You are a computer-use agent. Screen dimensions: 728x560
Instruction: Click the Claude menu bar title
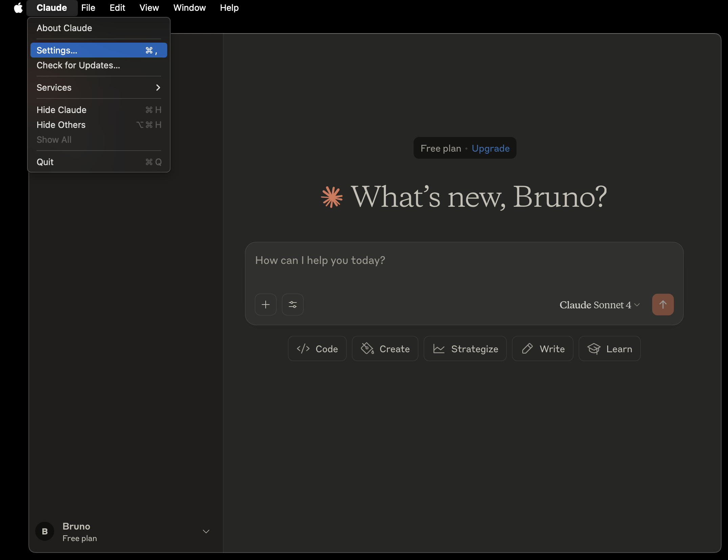coord(52,8)
